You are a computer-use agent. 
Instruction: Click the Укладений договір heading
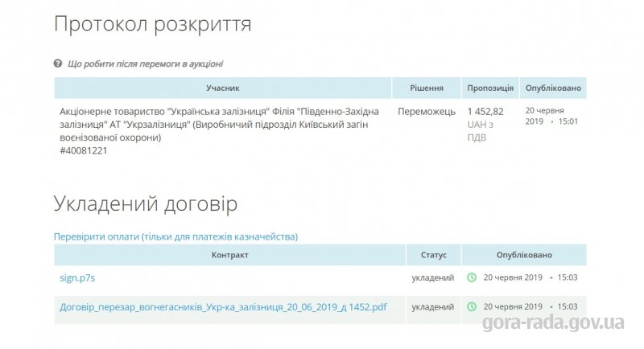tap(146, 203)
